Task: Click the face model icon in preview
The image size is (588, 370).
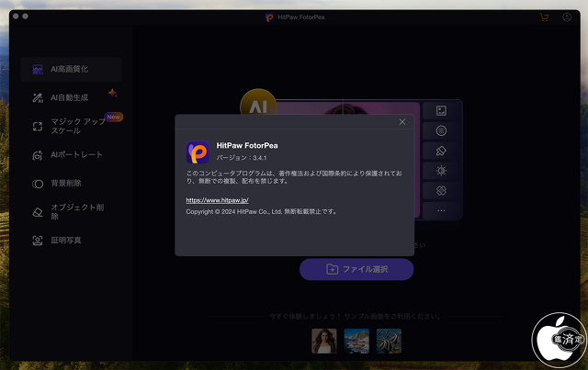Action: (441, 110)
